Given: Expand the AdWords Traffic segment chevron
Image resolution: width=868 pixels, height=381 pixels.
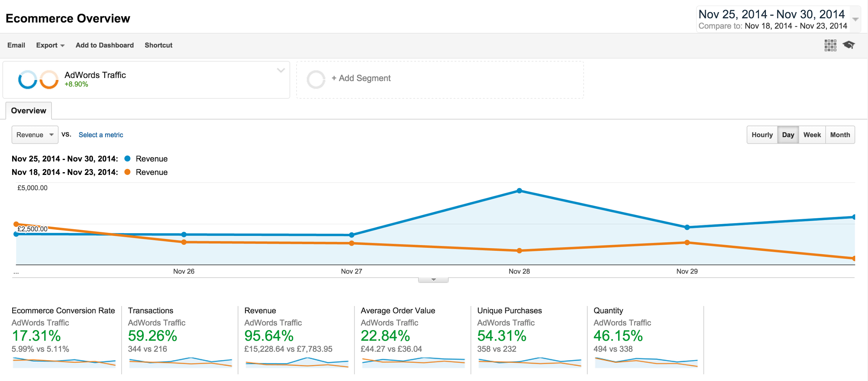Looking at the screenshot, I should pos(281,71).
